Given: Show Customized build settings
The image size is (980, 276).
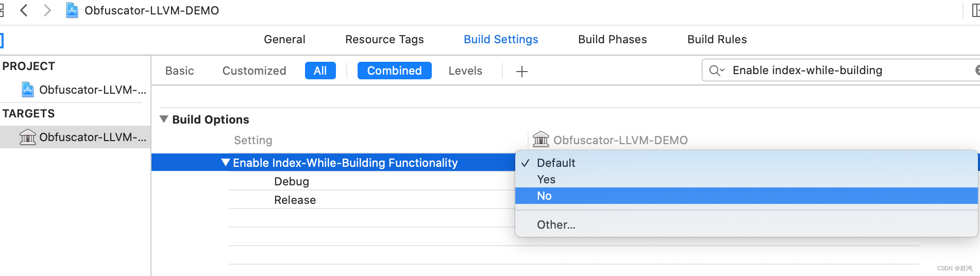Looking at the screenshot, I should 254,71.
